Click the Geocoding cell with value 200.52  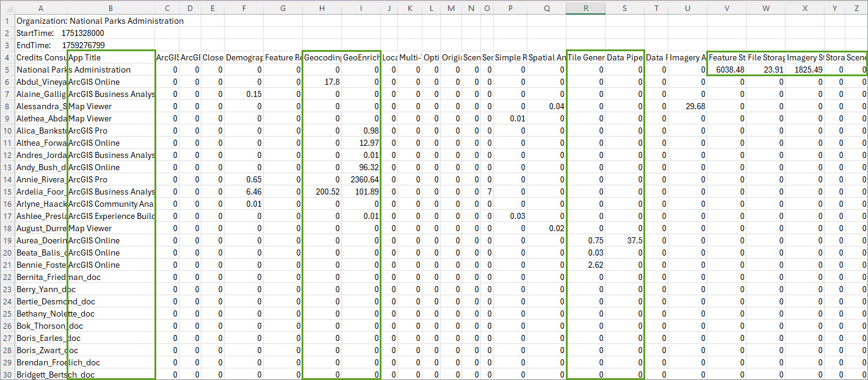[x=321, y=192]
